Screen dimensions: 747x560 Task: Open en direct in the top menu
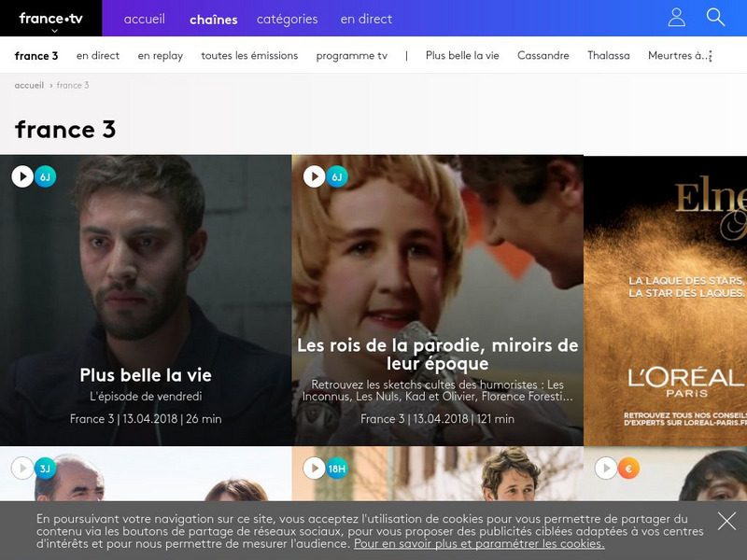[x=366, y=19]
